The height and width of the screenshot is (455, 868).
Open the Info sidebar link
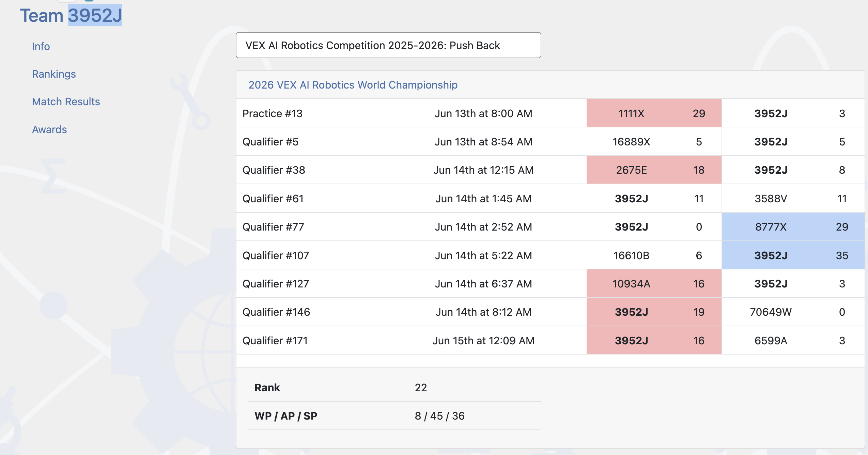click(x=41, y=46)
